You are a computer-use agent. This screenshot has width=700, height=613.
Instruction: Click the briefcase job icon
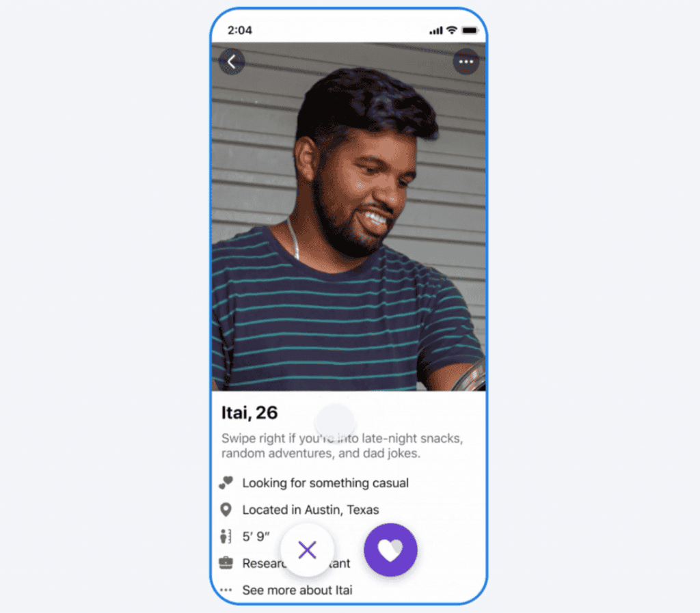226,563
